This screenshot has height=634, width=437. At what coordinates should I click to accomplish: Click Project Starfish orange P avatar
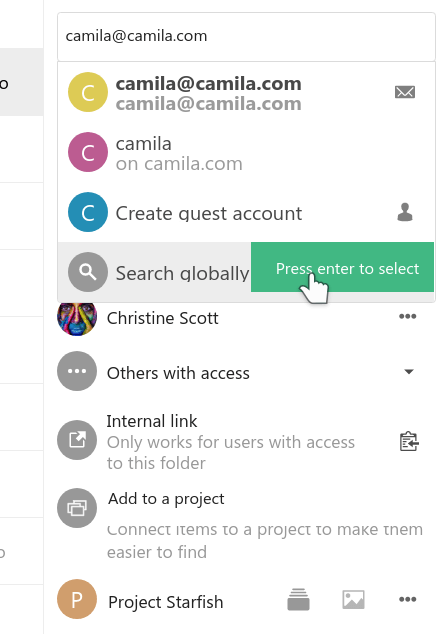77,599
